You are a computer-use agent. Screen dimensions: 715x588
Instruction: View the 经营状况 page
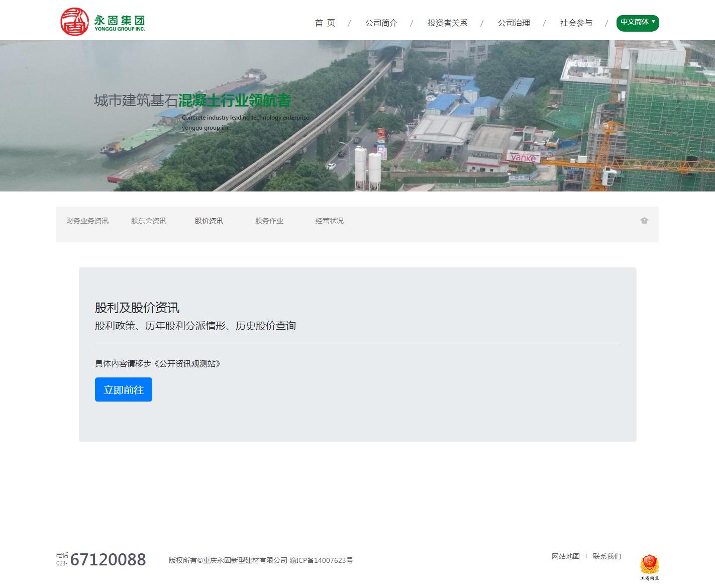(x=329, y=220)
